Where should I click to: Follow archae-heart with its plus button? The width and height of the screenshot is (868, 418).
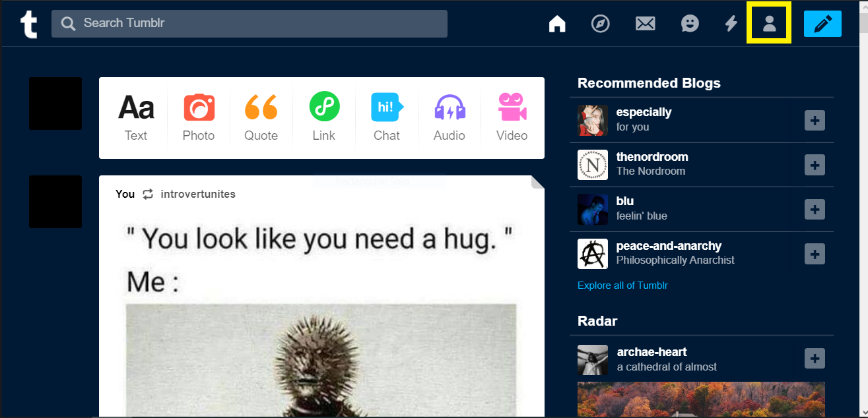coord(815,359)
